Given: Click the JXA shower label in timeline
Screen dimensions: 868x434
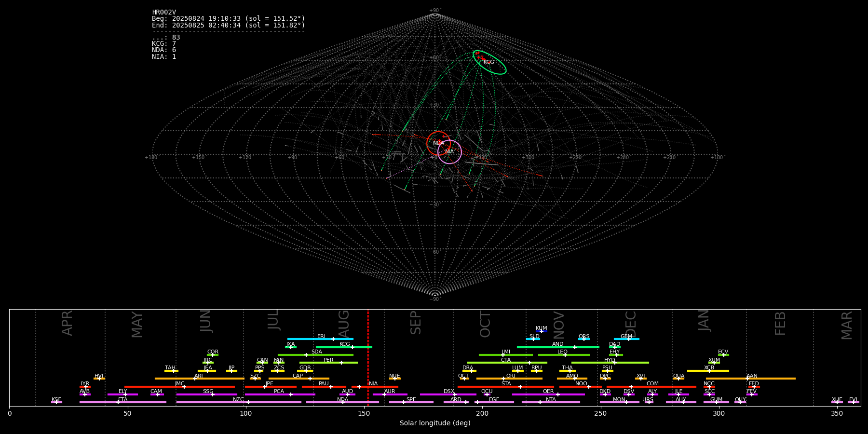Looking at the screenshot, I should pyautogui.click(x=290, y=344).
